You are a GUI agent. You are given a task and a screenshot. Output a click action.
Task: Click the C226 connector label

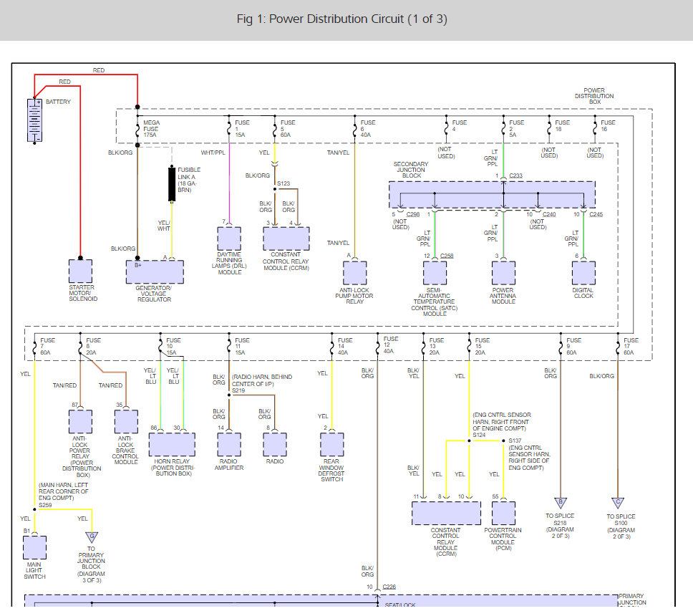click(x=389, y=587)
